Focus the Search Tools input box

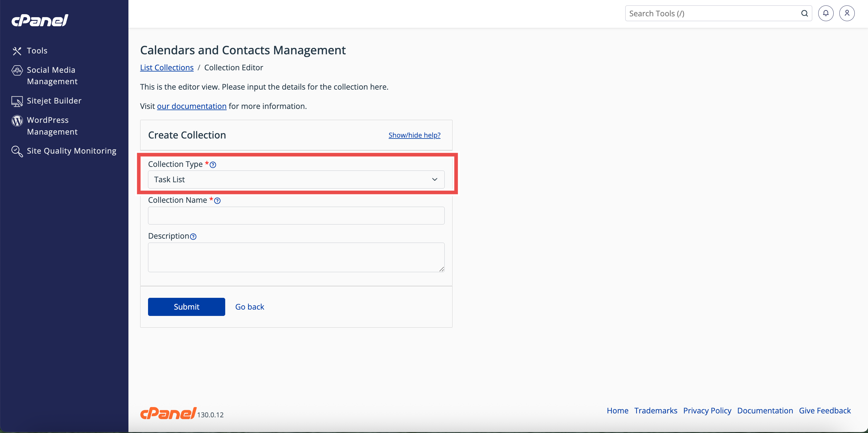pyautogui.click(x=711, y=14)
